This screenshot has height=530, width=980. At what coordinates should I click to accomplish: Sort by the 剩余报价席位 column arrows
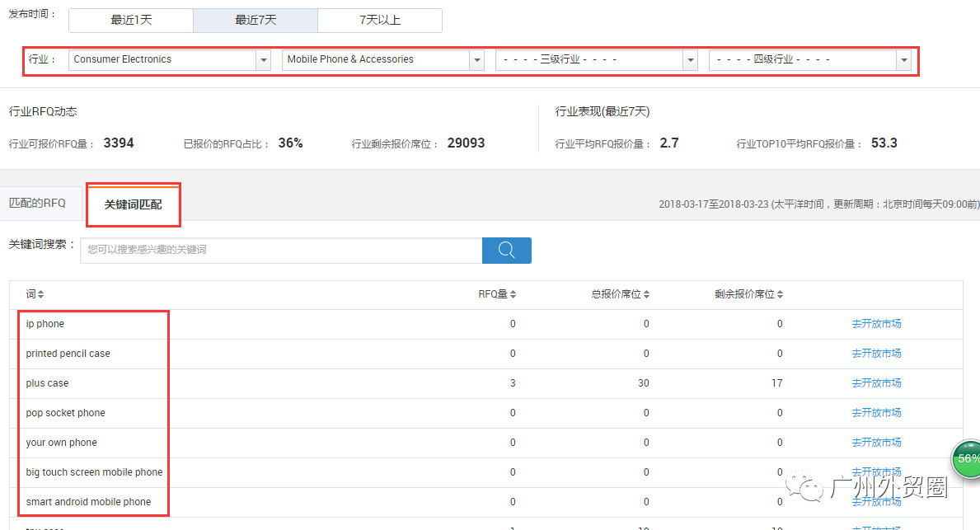pos(780,294)
